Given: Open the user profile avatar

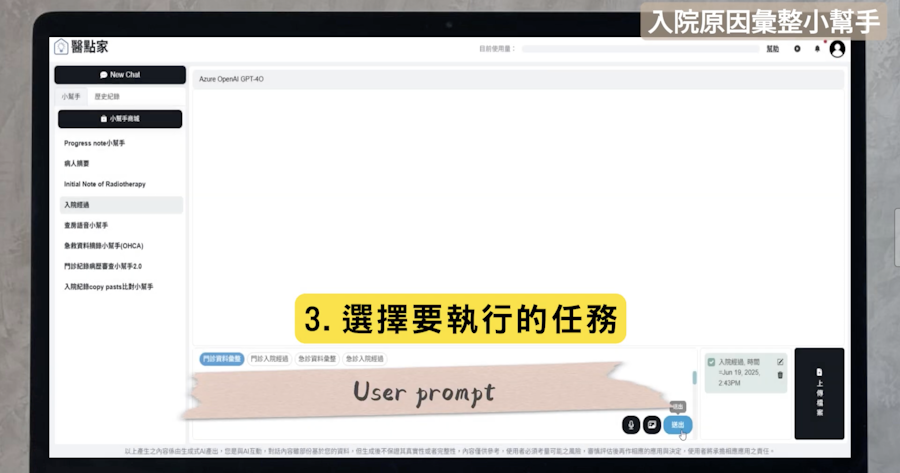Looking at the screenshot, I should coord(837,48).
